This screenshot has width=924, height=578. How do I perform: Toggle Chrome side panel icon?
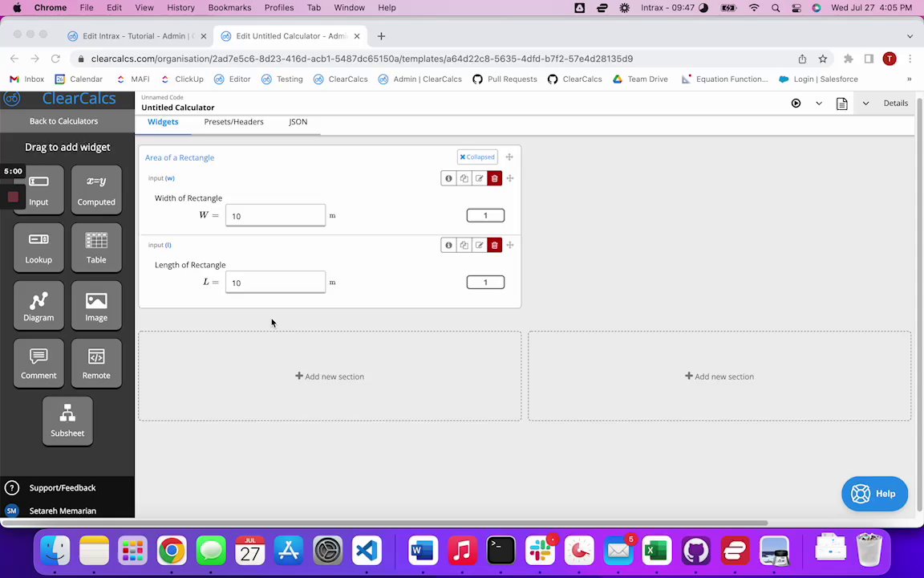tap(869, 59)
